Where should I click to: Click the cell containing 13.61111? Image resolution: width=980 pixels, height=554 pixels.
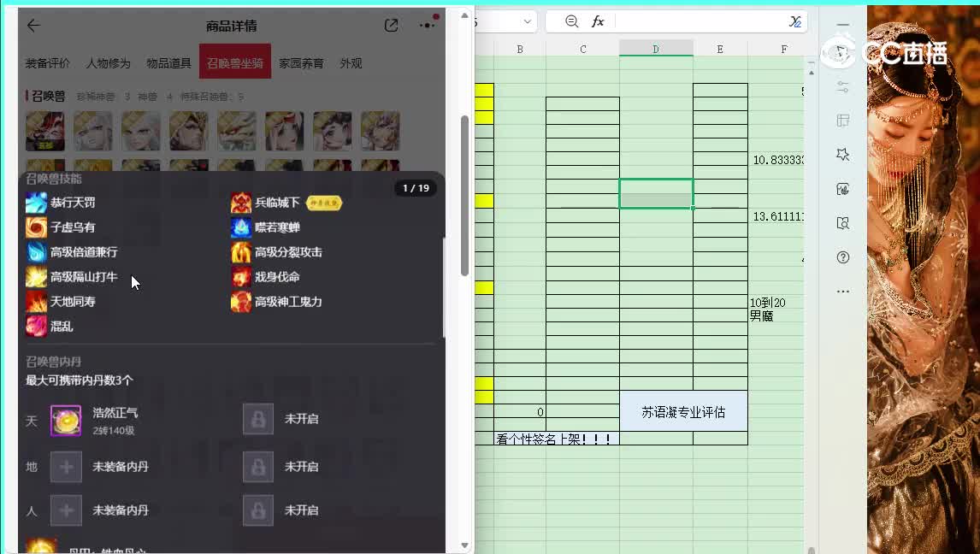(x=776, y=216)
